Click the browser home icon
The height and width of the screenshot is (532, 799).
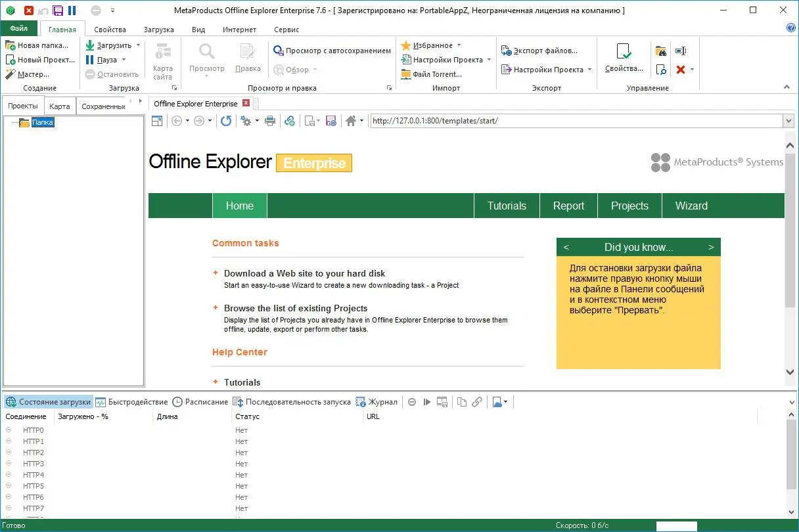coord(351,121)
